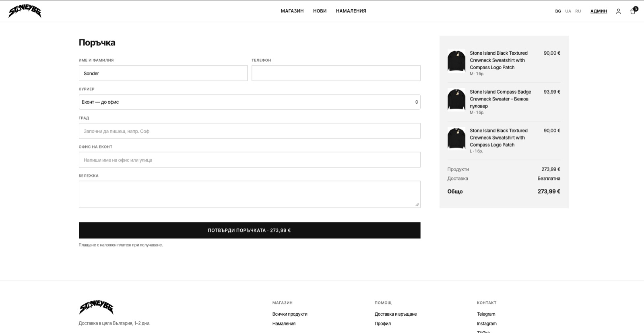The height and width of the screenshot is (333, 644).
Task: Click the StoneyBG logo in the footer
Action: tap(96, 308)
